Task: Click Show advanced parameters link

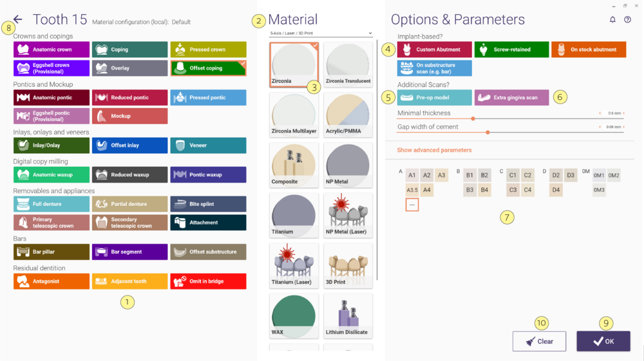Action: (x=434, y=150)
